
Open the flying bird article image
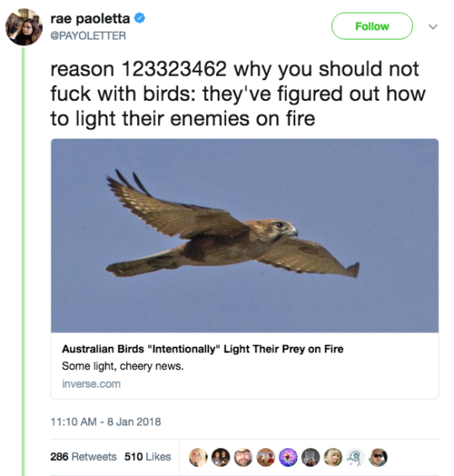[x=245, y=235]
